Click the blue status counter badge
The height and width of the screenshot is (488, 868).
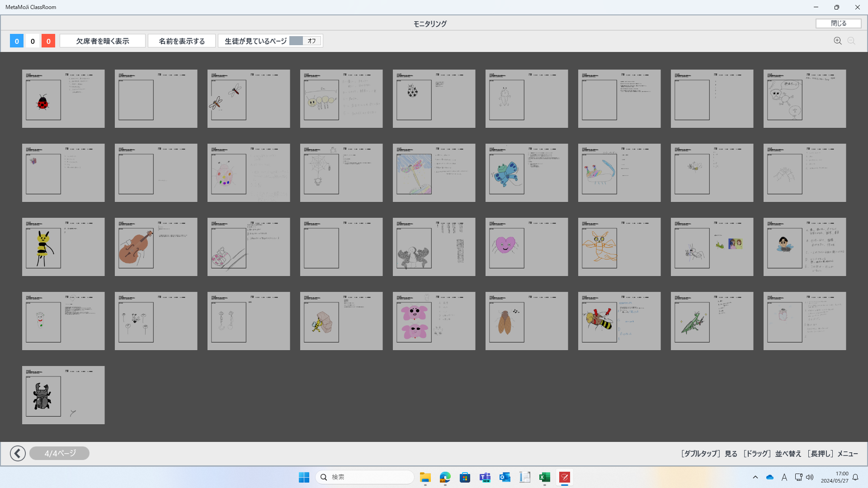(x=17, y=41)
